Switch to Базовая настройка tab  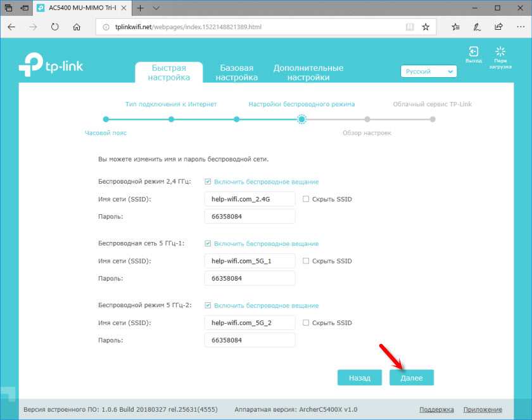tap(236, 72)
